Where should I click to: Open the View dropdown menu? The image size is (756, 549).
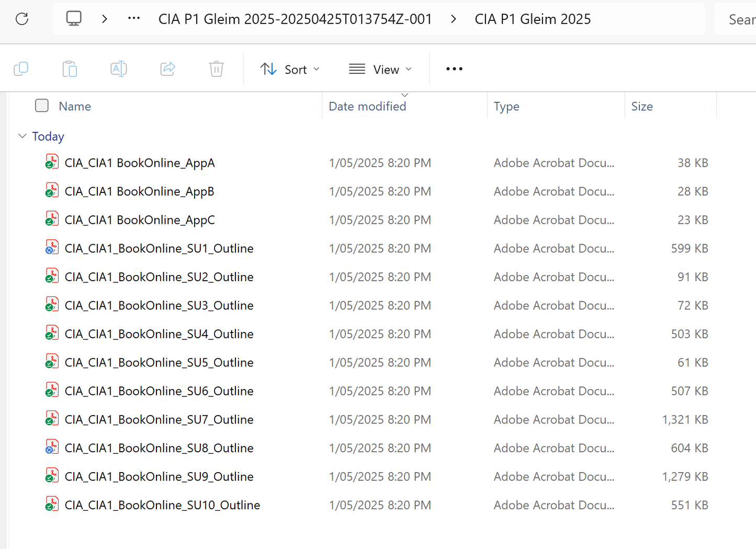[380, 69]
